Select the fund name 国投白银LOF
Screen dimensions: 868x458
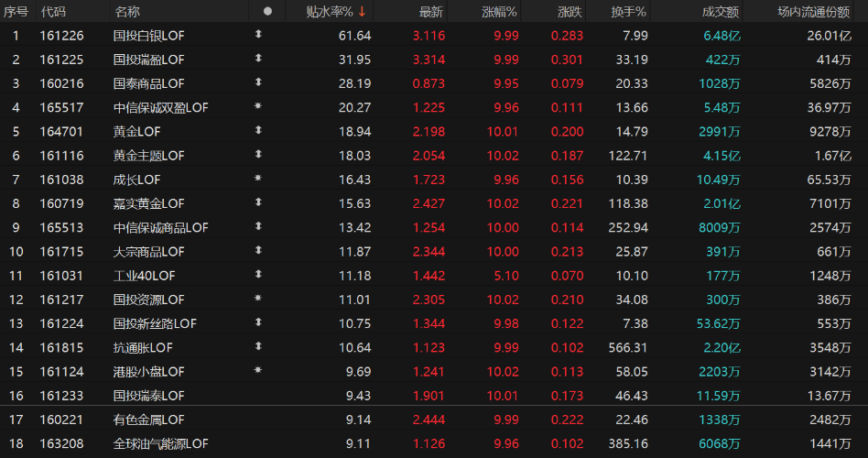(x=148, y=36)
